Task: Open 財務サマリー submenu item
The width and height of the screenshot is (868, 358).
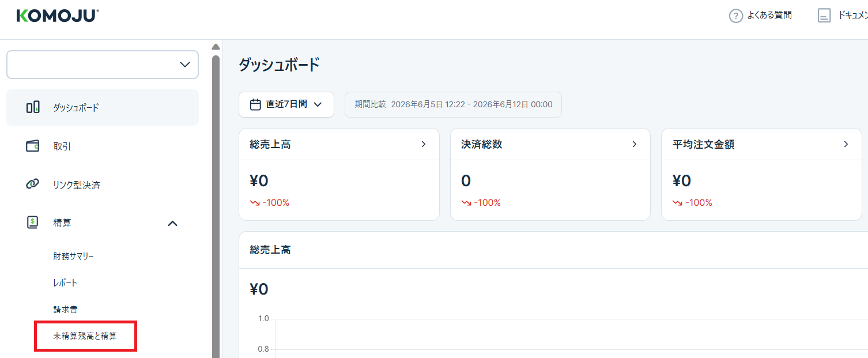Action: click(x=73, y=256)
